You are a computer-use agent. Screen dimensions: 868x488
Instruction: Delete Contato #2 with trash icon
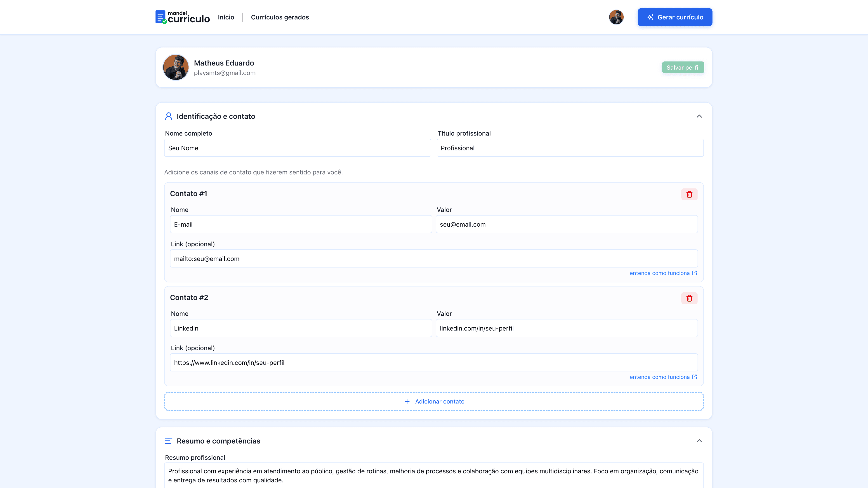click(689, 298)
